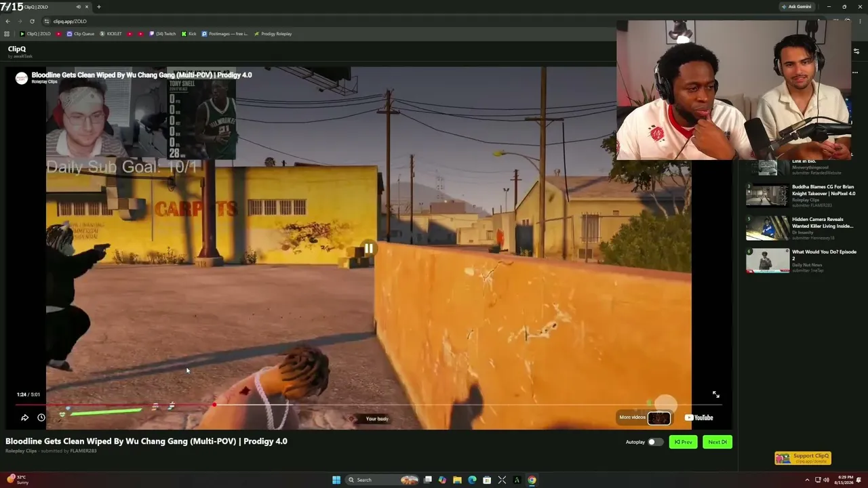868x488 pixels.
Task: Open Microsoft Store from the taskbar
Action: [x=487, y=480]
